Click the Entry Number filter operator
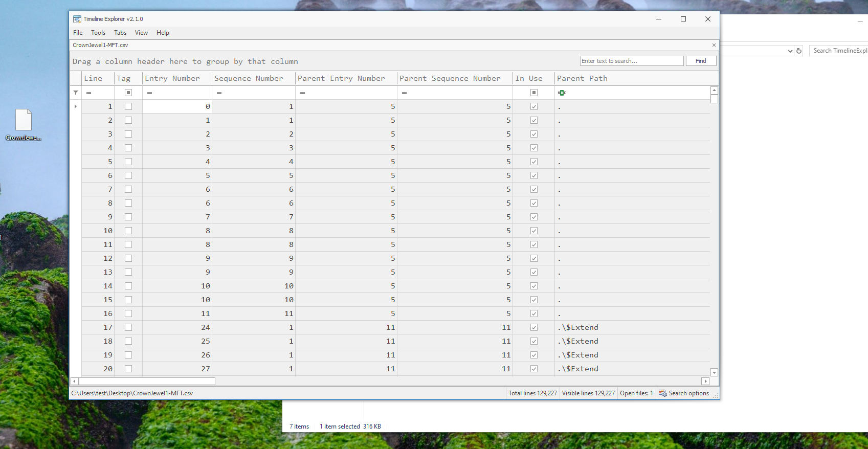The image size is (868, 449). point(149,93)
